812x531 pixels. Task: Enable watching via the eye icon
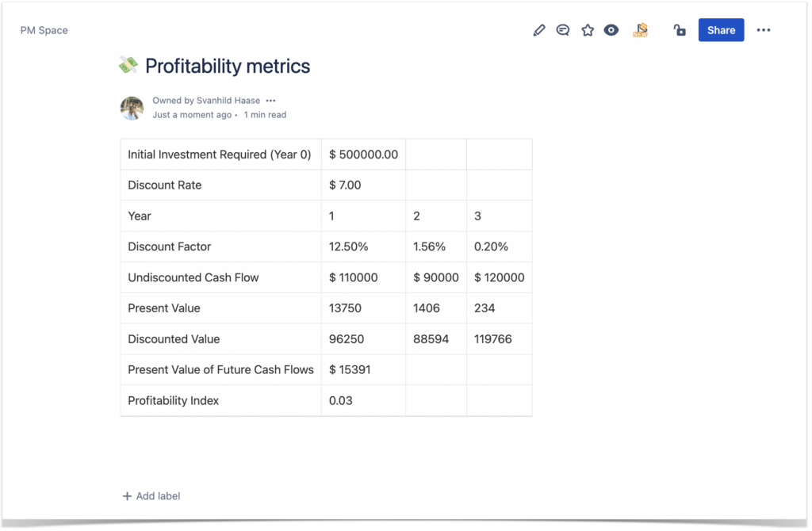611,29
